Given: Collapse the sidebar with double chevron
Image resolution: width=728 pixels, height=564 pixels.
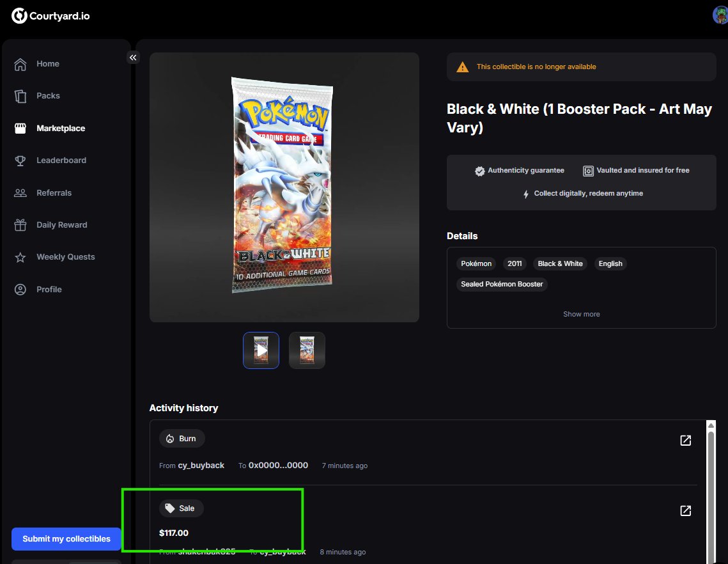Looking at the screenshot, I should [133, 57].
